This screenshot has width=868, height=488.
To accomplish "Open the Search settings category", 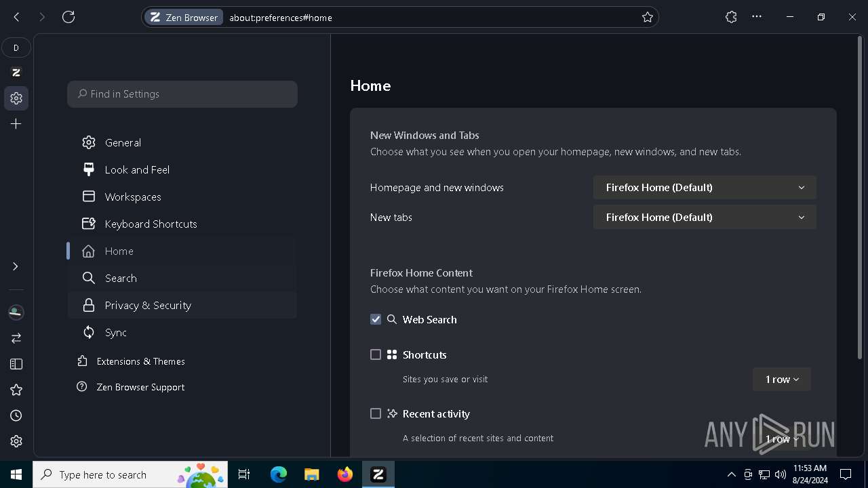I will (x=182, y=278).
